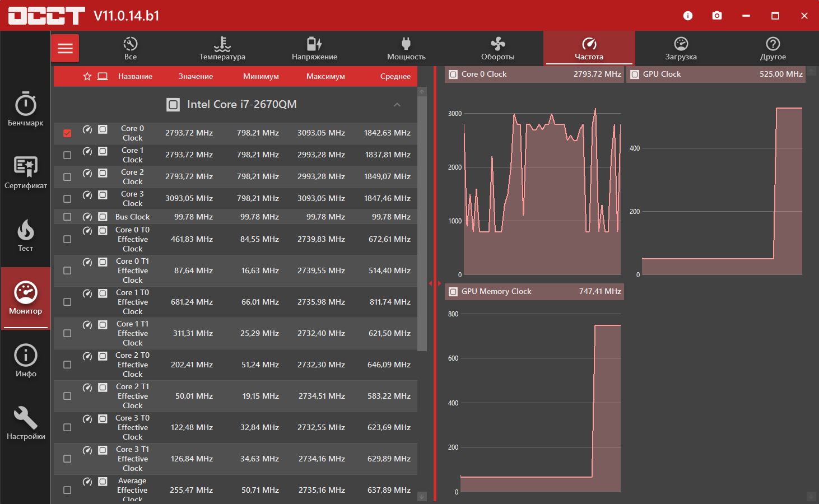Switch to the Обороты tab

[x=498, y=48]
